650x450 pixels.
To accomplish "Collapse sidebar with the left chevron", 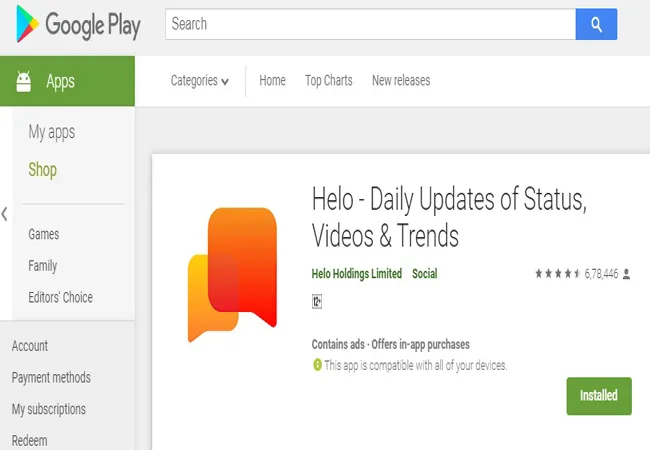I will (x=5, y=214).
